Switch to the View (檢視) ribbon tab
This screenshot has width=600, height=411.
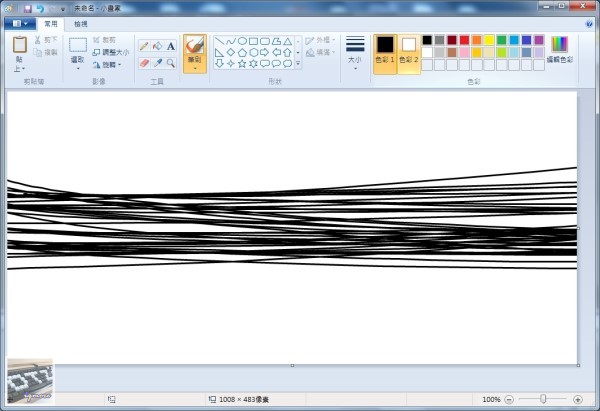click(x=81, y=24)
